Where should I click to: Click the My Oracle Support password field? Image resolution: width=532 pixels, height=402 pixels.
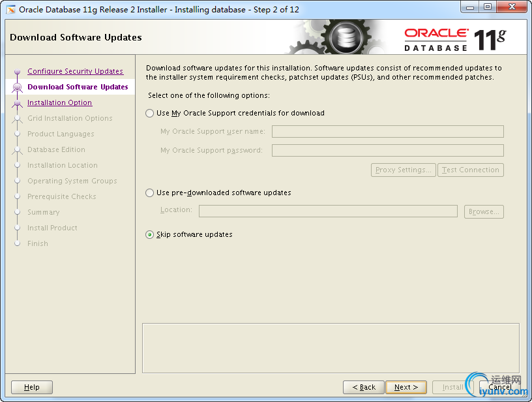pos(387,150)
